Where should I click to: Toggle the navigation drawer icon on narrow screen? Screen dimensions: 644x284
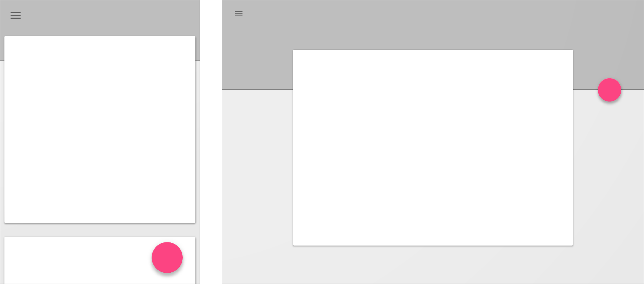click(x=16, y=16)
